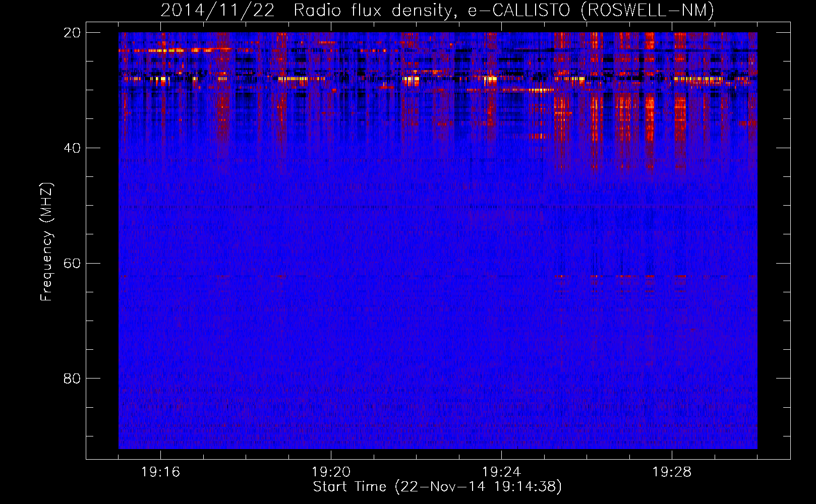Click the '60' frequency tick label
Viewport: 816px width, 504px height.
[72, 264]
